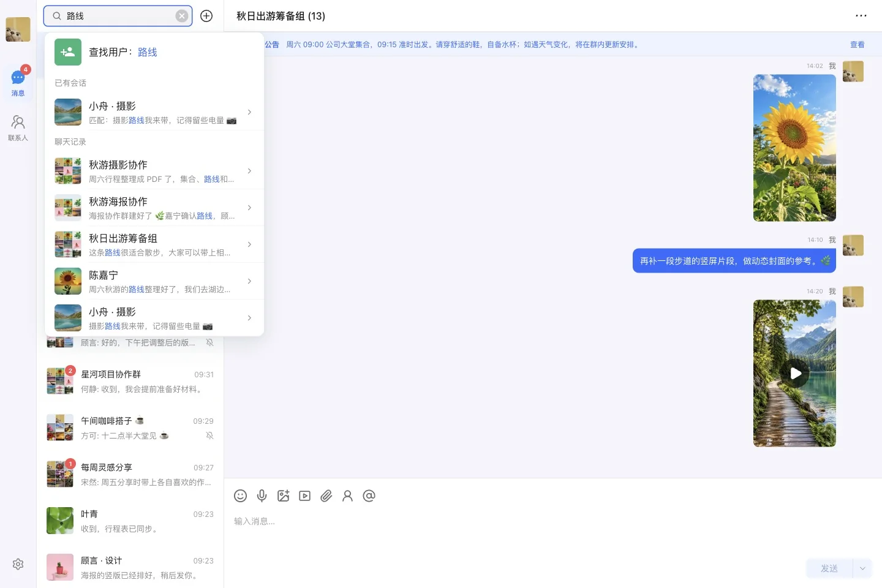
Task: Open existing conversation 小舟 · 摄影 result
Action: (154, 112)
